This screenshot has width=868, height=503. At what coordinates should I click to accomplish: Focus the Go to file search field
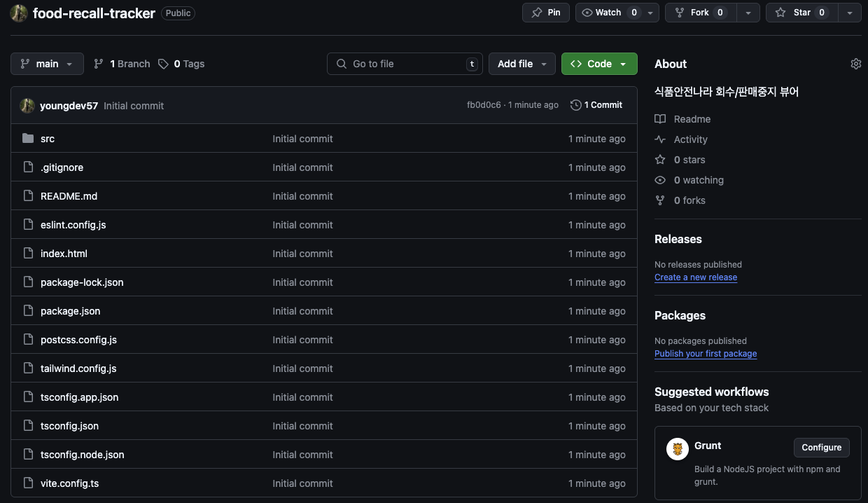(x=405, y=64)
